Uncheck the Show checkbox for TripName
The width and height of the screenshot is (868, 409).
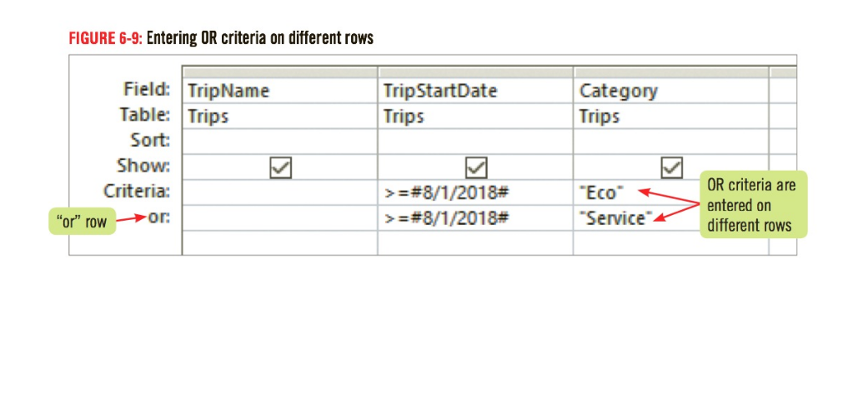pos(281,167)
